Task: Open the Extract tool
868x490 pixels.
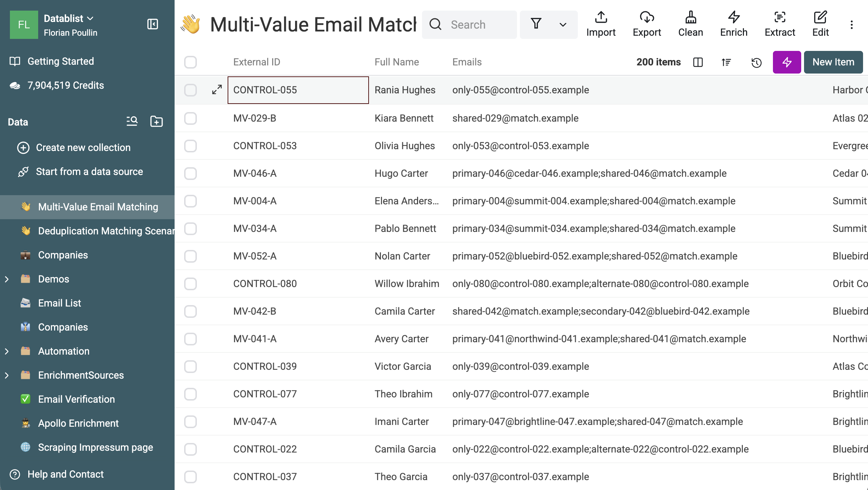Action: (x=780, y=24)
